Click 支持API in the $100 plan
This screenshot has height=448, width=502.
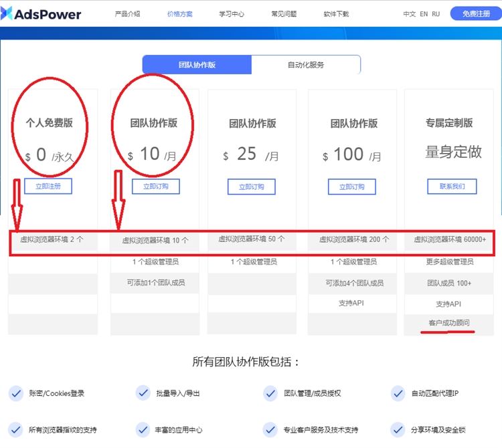point(351,303)
